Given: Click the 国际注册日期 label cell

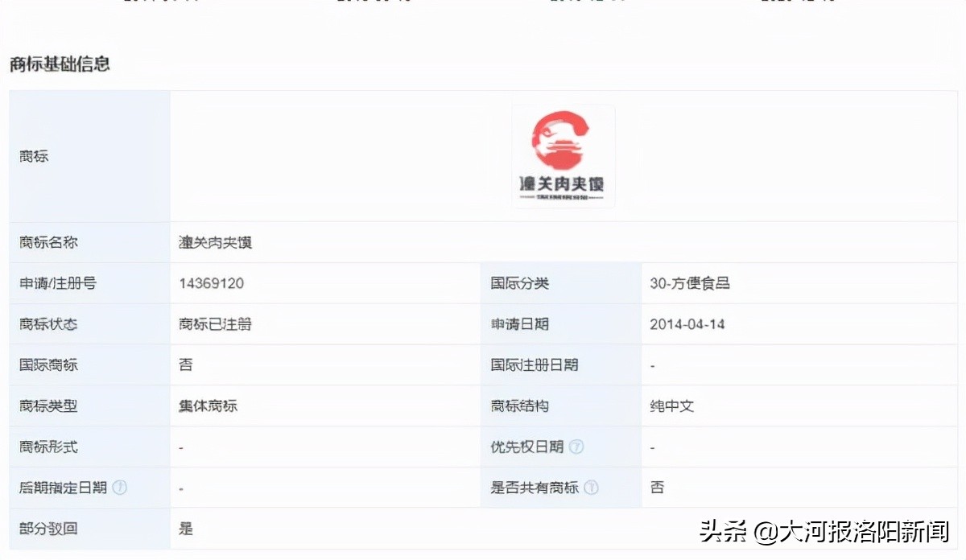Looking at the screenshot, I should 561,365.
